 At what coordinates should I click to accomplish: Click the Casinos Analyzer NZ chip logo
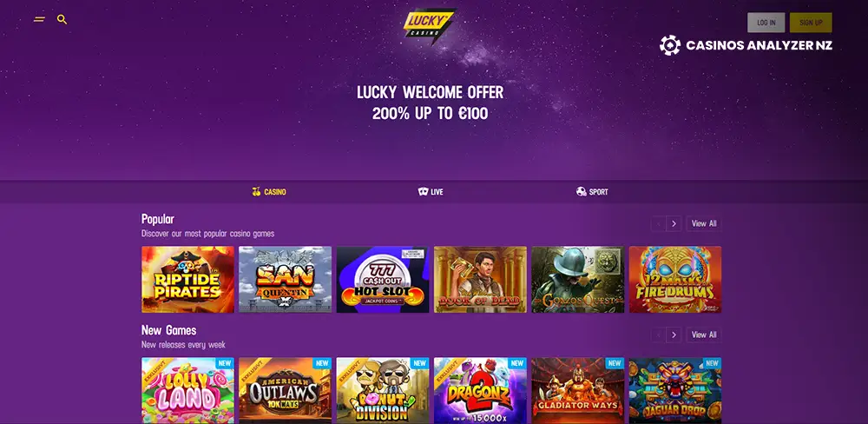[670, 45]
